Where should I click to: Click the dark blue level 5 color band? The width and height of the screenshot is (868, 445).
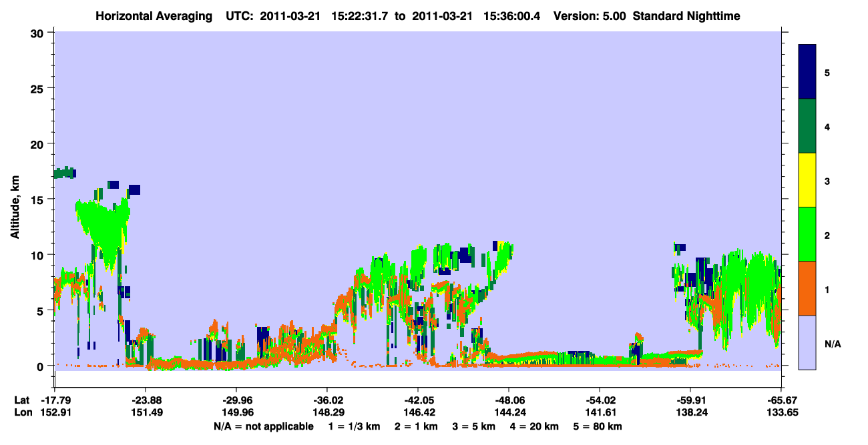click(x=807, y=72)
